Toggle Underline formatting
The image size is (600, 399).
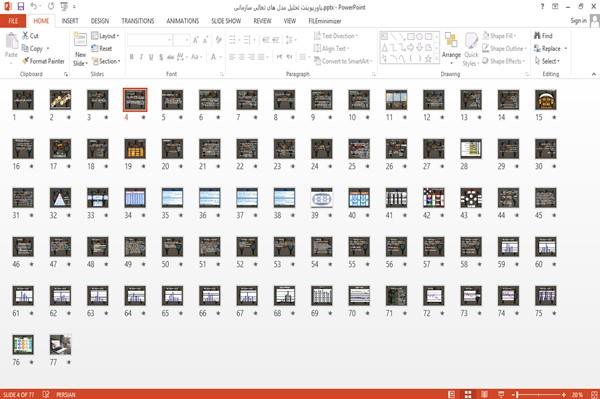(151, 57)
